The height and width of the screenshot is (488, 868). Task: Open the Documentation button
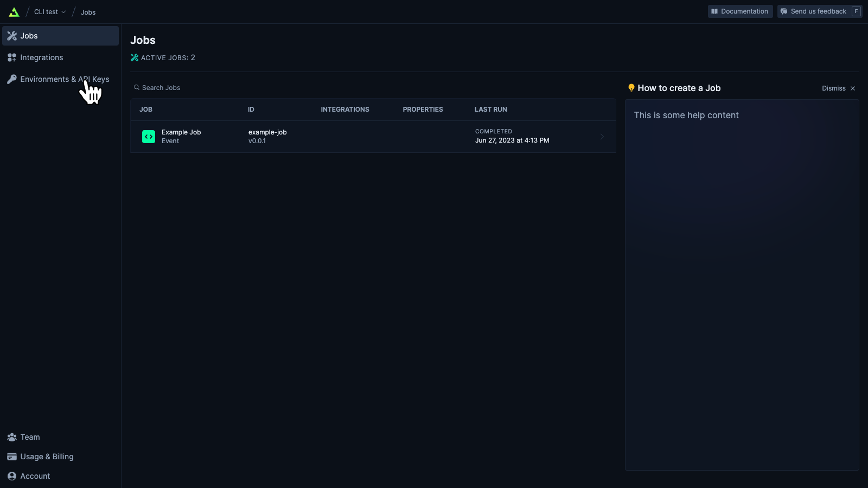pos(740,11)
